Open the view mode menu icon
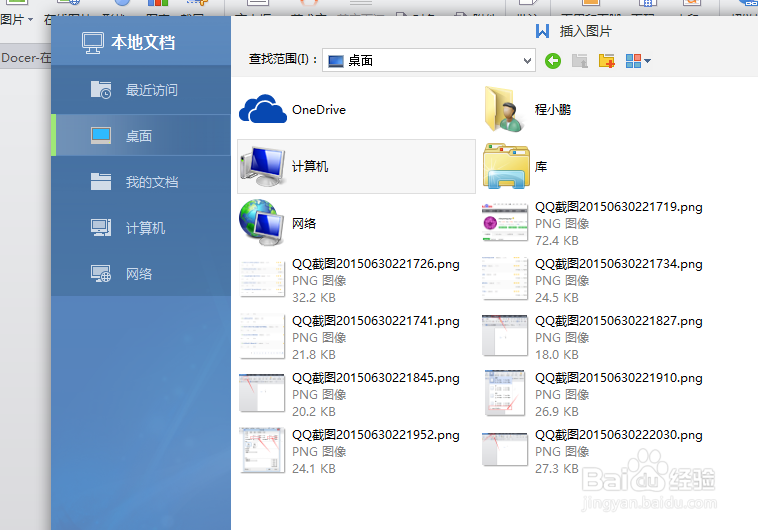The image size is (758, 530). (638, 61)
